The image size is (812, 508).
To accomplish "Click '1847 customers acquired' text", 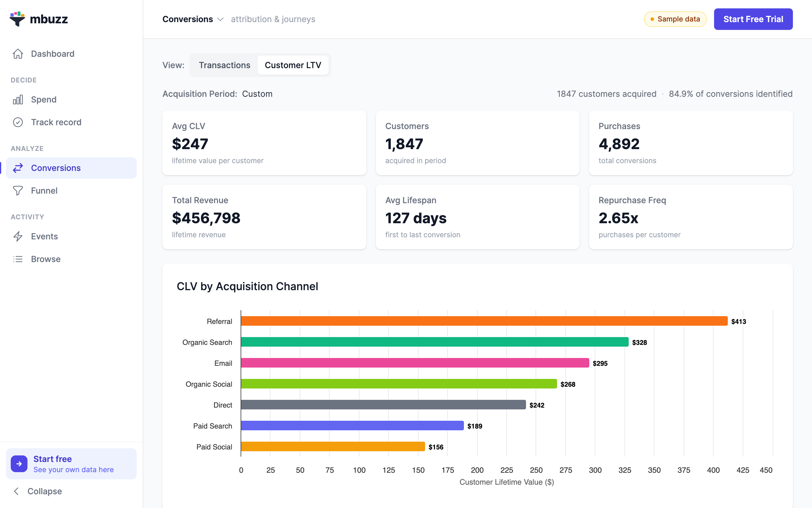I will pyautogui.click(x=607, y=94).
